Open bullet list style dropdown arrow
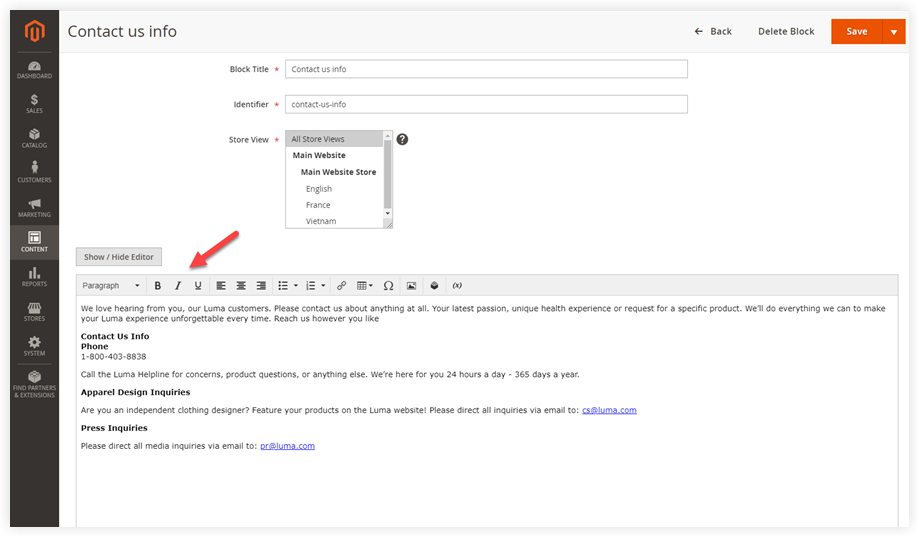This screenshot has width=920, height=537. click(295, 286)
